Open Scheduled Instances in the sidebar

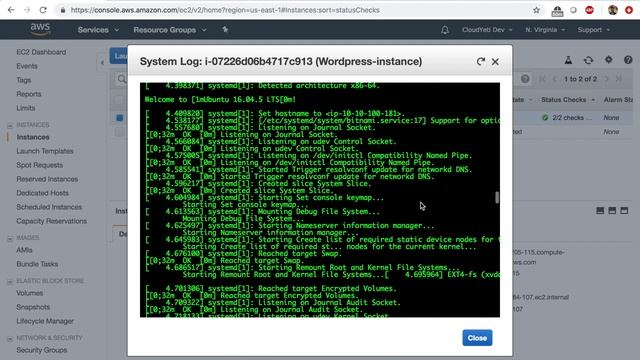(49, 207)
